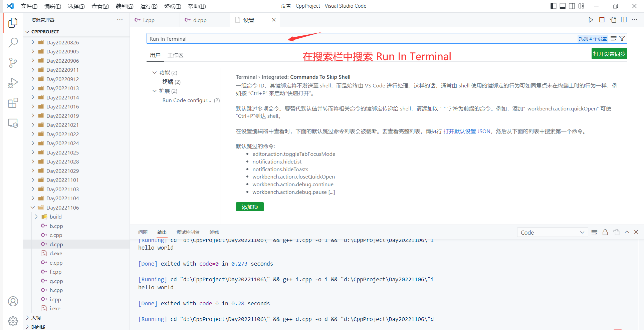The width and height of the screenshot is (644, 330).
Task: Open customize layout icon
Action: click(581, 6)
